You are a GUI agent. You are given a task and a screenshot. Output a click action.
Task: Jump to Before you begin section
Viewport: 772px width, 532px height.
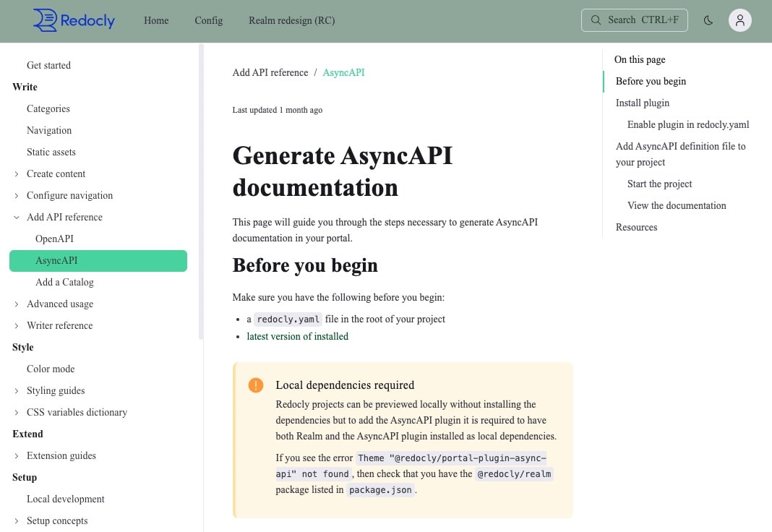pyautogui.click(x=651, y=81)
